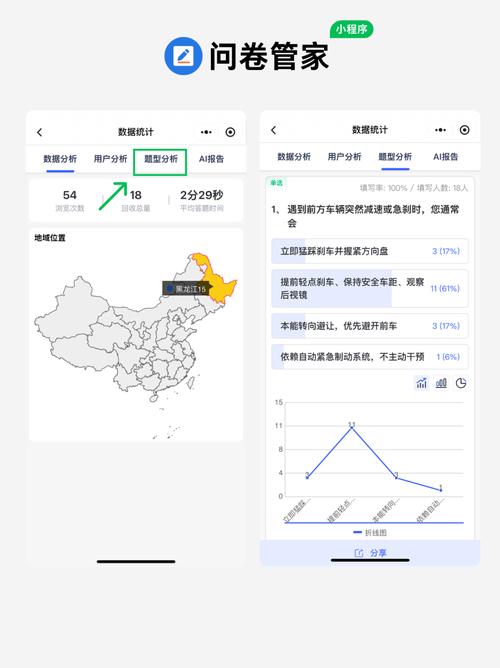Viewport: 500px width, 668px height.
Task: Open three-dot menu in right screen
Action: [x=440, y=130]
